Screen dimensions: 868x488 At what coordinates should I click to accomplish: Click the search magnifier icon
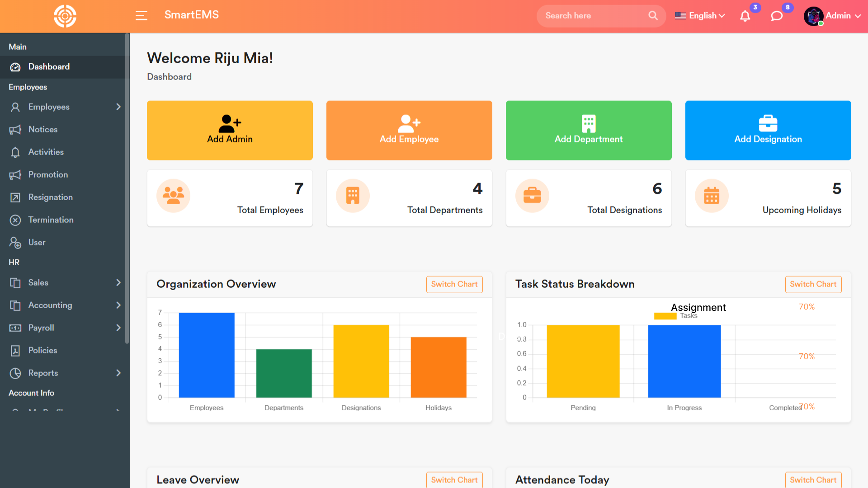pyautogui.click(x=653, y=16)
